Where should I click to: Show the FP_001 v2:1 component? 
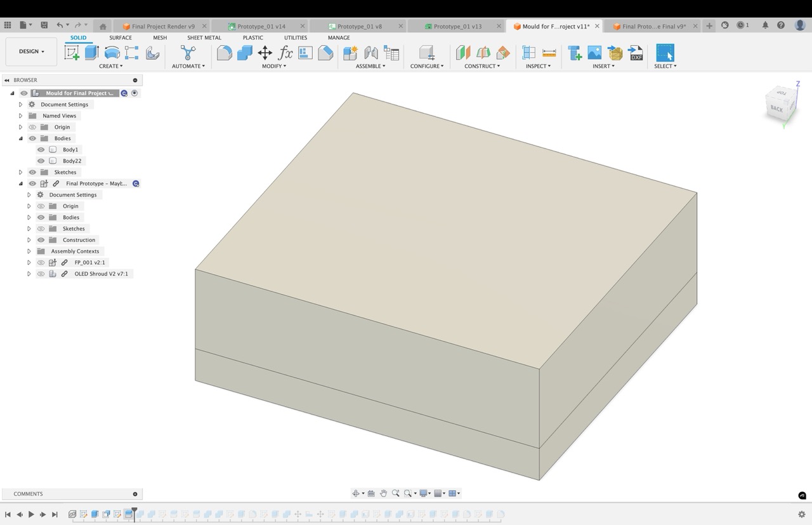tap(41, 262)
